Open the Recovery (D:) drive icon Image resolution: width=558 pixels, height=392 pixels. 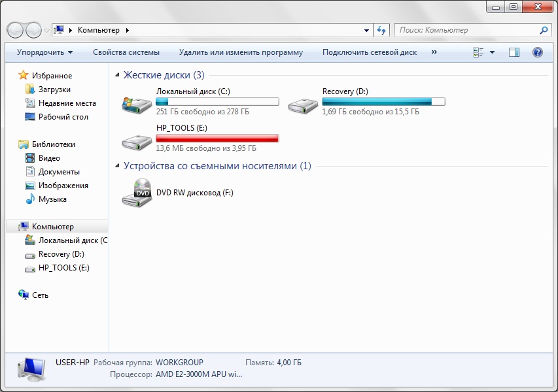303,103
